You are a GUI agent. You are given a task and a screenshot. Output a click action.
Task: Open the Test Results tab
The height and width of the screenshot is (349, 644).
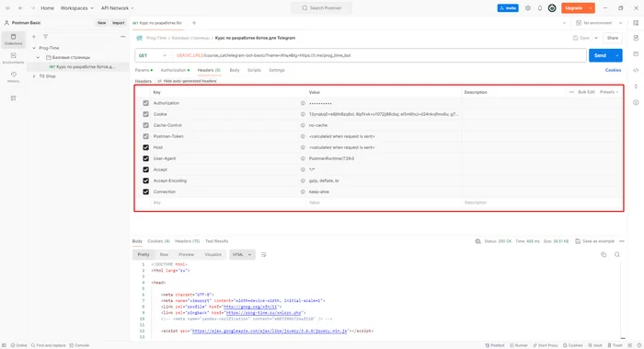(216, 241)
